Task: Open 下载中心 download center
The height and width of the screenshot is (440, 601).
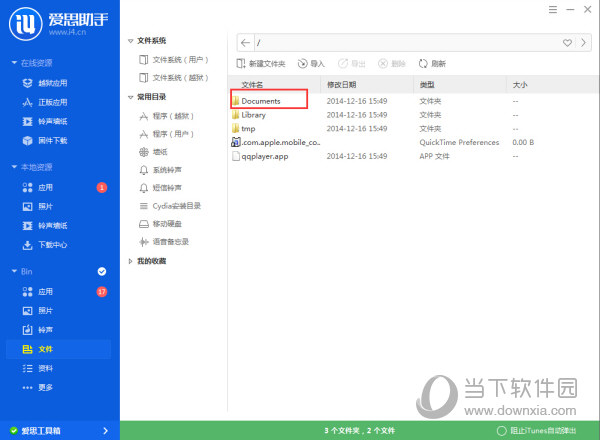Action: tap(45, 245)
